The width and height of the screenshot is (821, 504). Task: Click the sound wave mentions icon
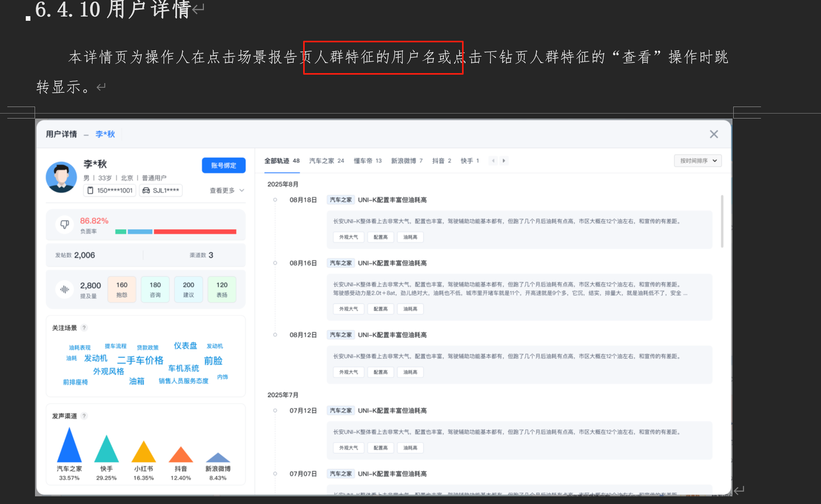[65, 289]
